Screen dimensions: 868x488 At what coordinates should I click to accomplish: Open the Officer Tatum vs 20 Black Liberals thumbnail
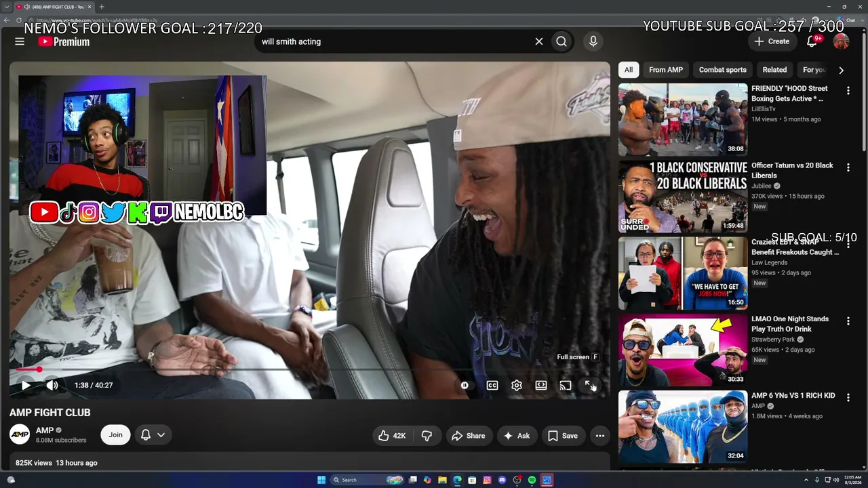(x=683, y=197)
